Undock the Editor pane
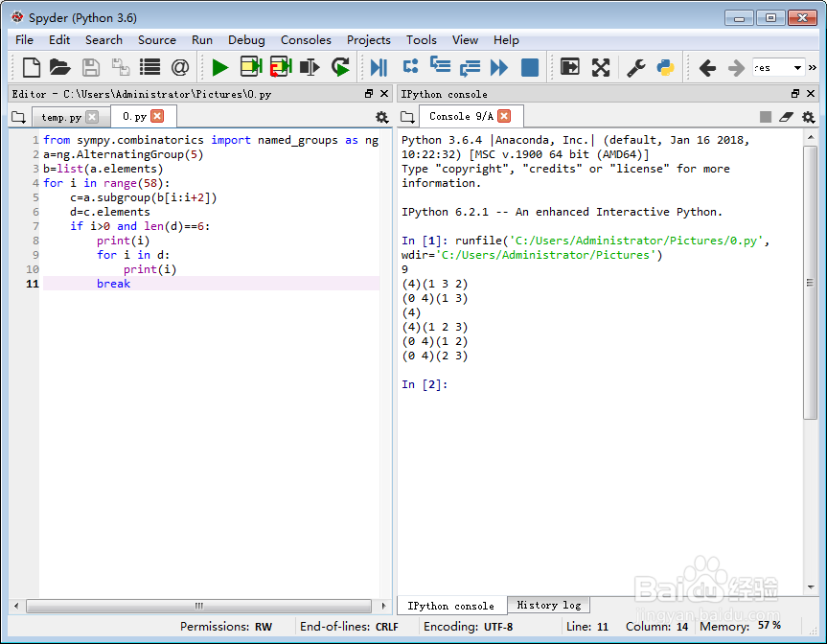Screen dimensions: 827x644 pos(369,93)
